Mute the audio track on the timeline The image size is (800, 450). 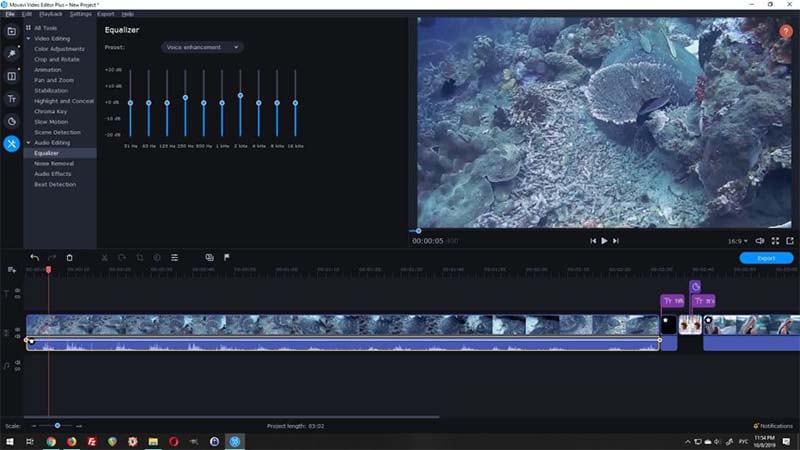tap(17, 368)
